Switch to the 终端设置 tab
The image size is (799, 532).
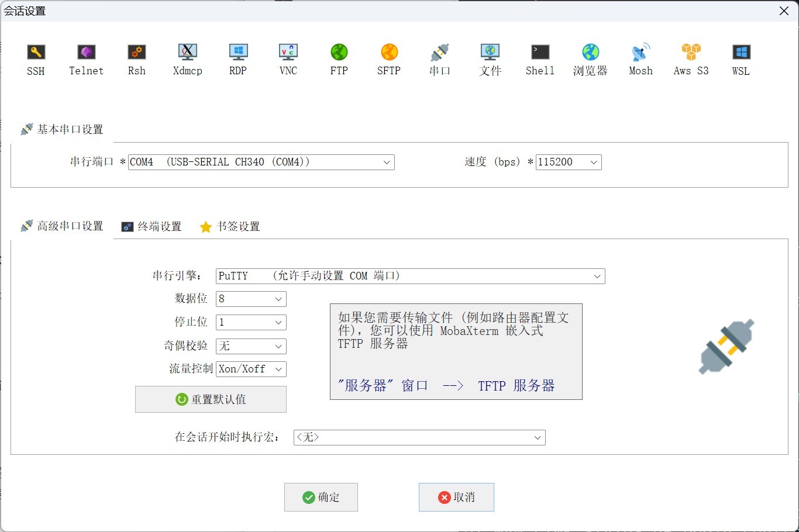tap(151, 227)
